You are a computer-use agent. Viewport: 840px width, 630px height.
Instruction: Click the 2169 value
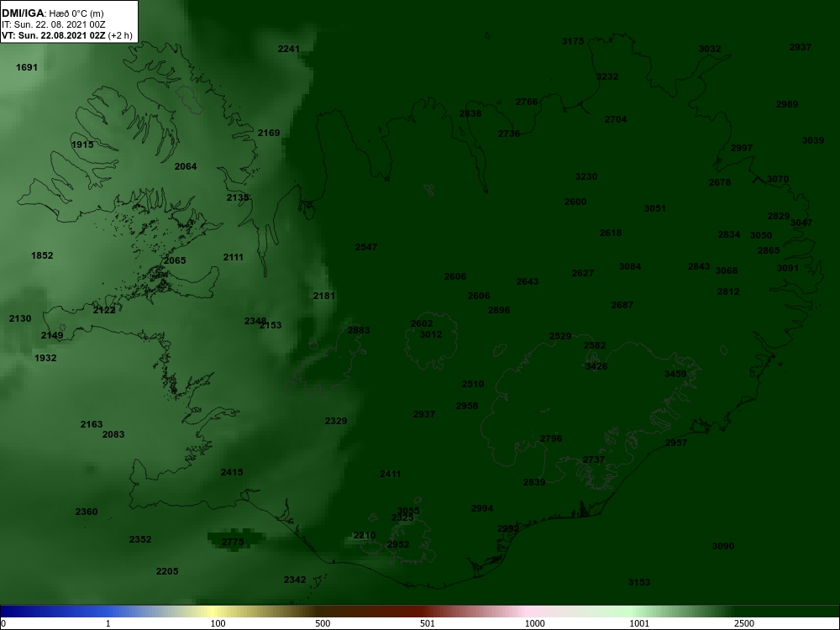pos(269,133)
